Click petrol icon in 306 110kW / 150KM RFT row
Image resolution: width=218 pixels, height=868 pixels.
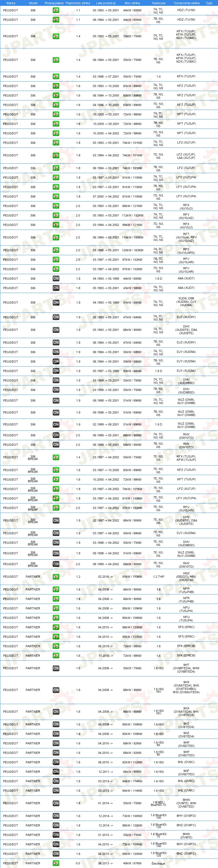click(56, 238)
